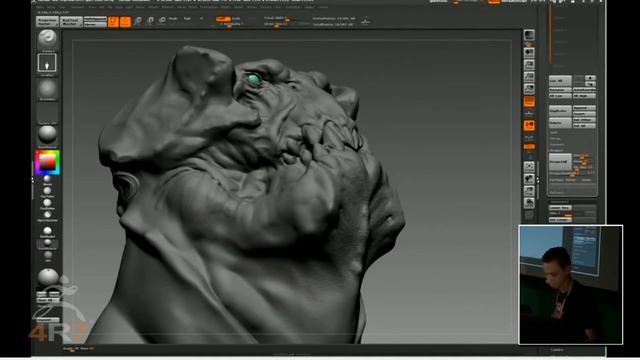Activate the Scale transpose icon in top shelf
Image resolution: width=640 pixels, height=360 pixels.
150,21
